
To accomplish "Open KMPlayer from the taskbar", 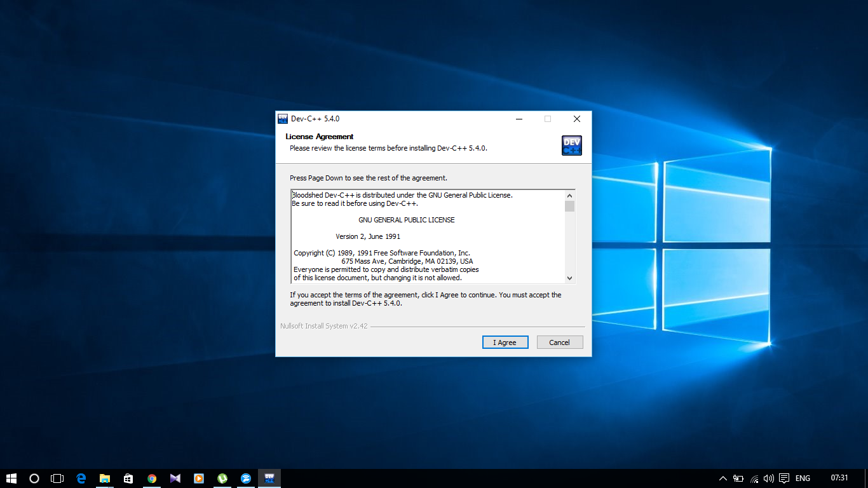I will click(176, 478).
